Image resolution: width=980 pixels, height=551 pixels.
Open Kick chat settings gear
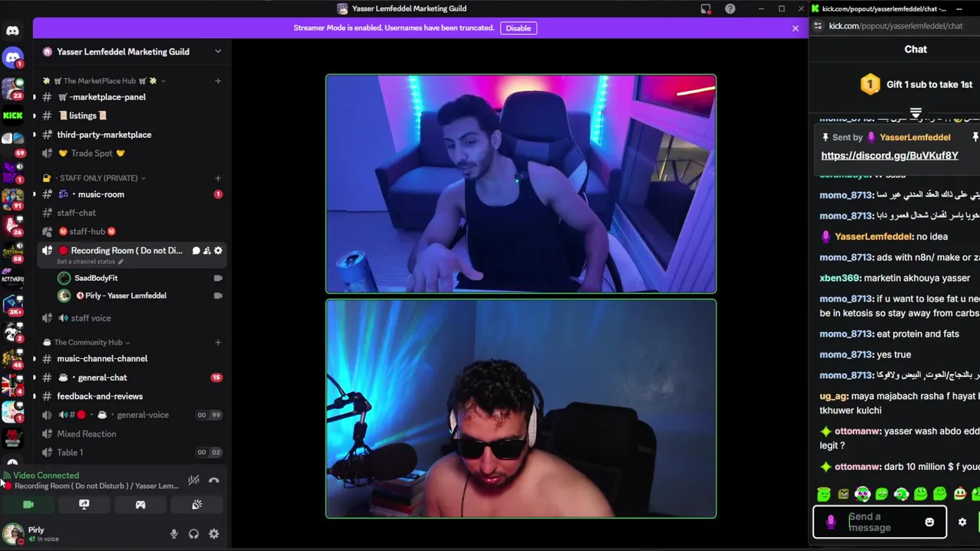pyautogui.click(x=962, y=523)
